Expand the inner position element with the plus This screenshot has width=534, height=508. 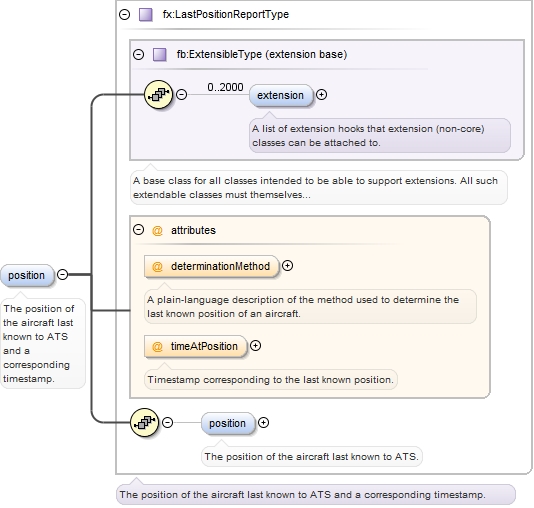[263, 423]
